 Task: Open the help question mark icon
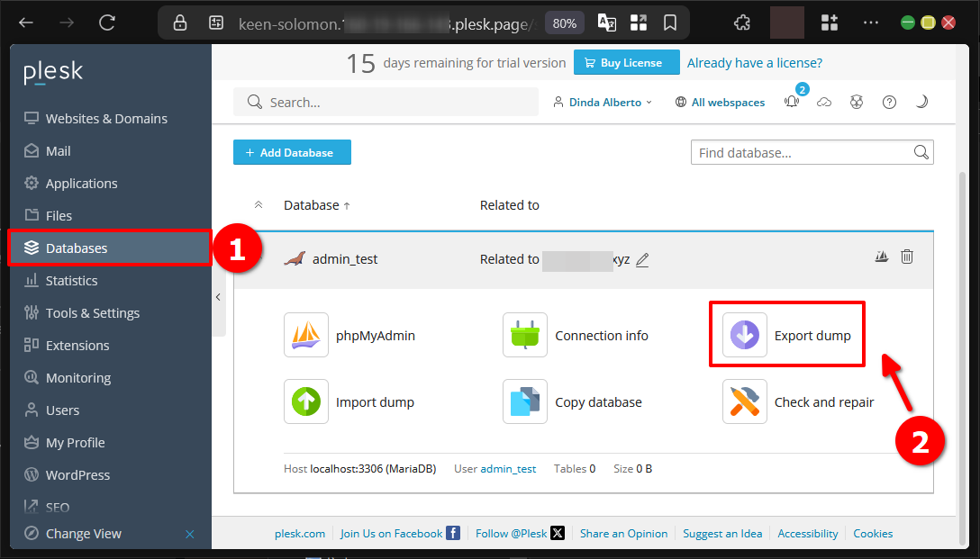click(889, 102)
